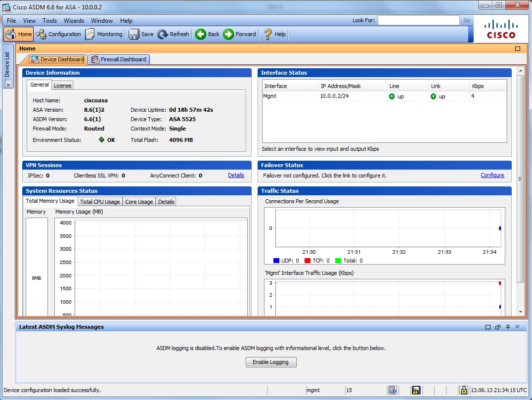The image size is (532, 400).
Task: Open the Monitoring view
Action: point(104,34)
